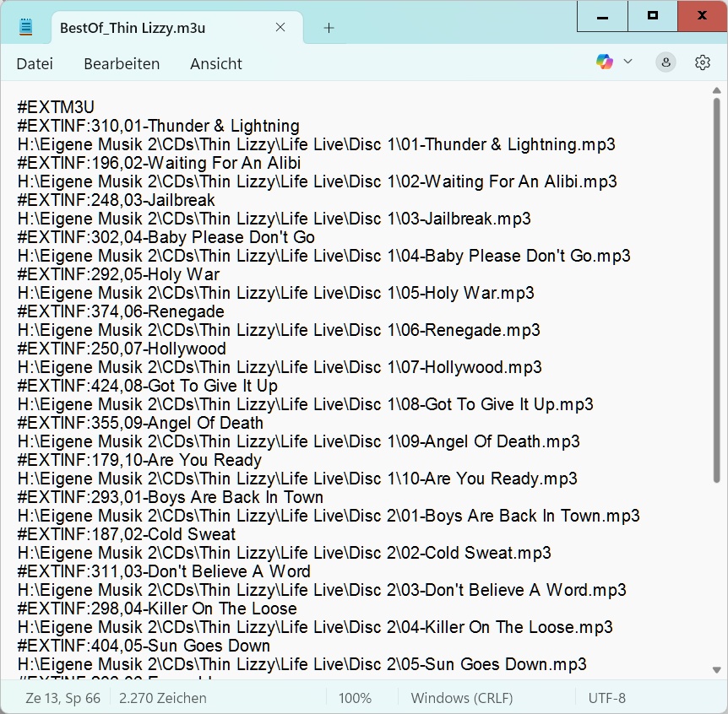Open the Ansicht menu
Screen dimensions: 728x714
(x=216, y=63)
